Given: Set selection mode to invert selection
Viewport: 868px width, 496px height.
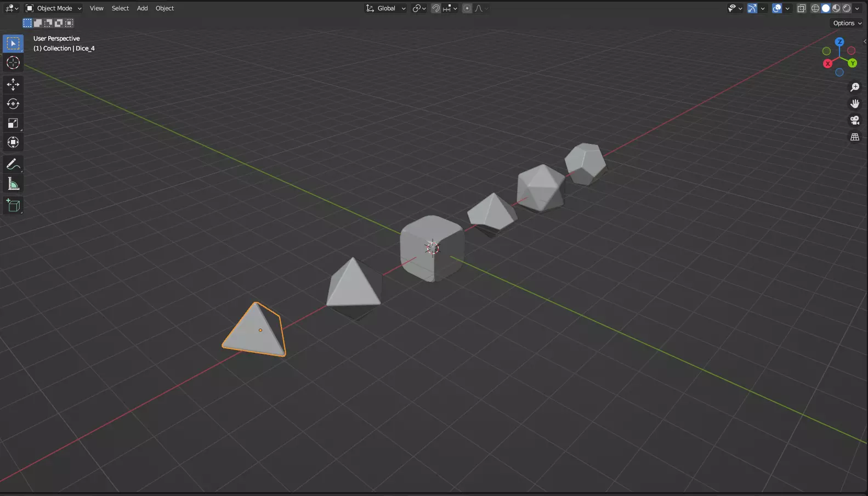Looking at the screenshot, I should tap(59, 23).
